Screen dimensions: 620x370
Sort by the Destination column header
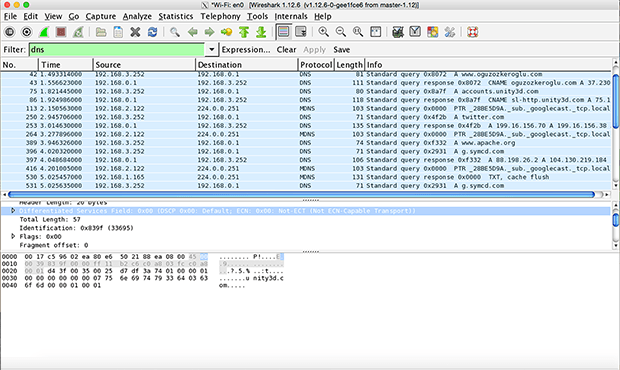coord(247,65)
